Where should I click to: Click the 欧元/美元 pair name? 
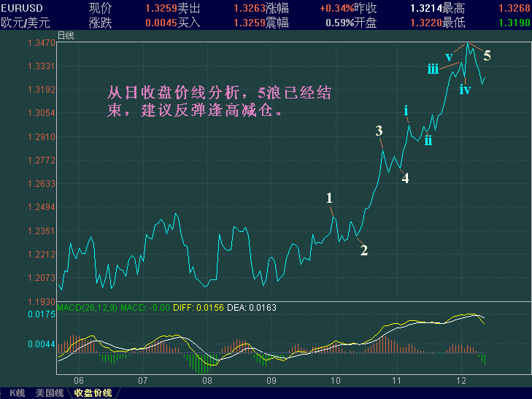pos(26,23)
